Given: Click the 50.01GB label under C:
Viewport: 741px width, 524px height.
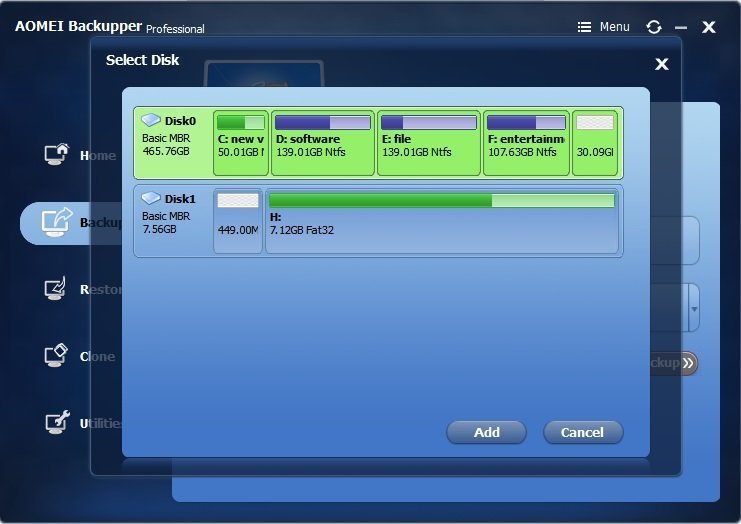Looking at the screenshot, I should [241, 152].
